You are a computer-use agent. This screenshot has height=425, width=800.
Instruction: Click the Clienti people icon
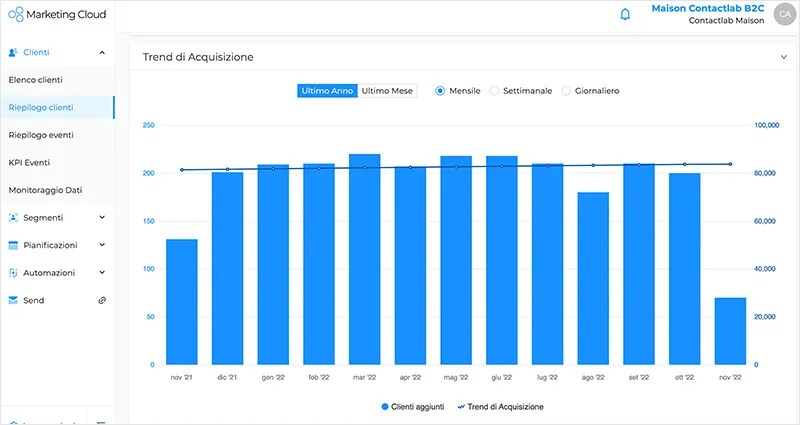pos(13,52)
